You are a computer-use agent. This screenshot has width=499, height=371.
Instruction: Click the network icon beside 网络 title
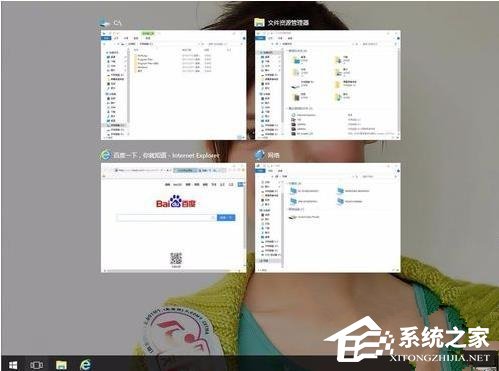[x=259, y=155]
